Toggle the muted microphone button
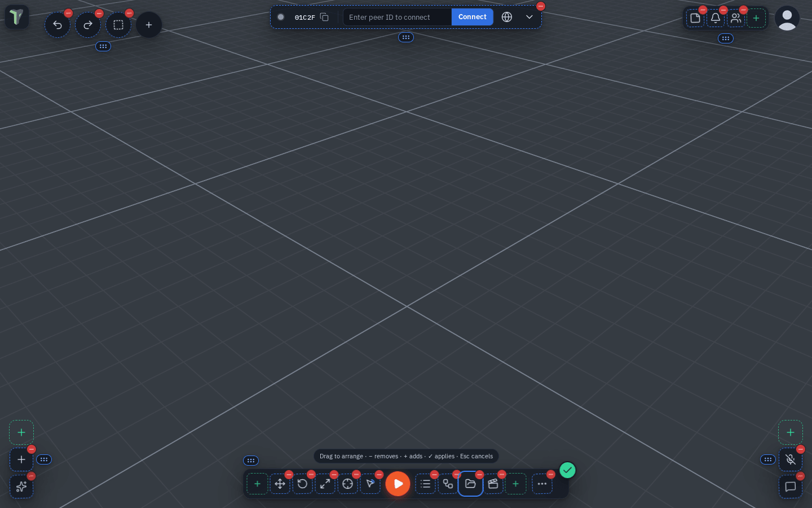812x508 pixels. click(791, 459)
